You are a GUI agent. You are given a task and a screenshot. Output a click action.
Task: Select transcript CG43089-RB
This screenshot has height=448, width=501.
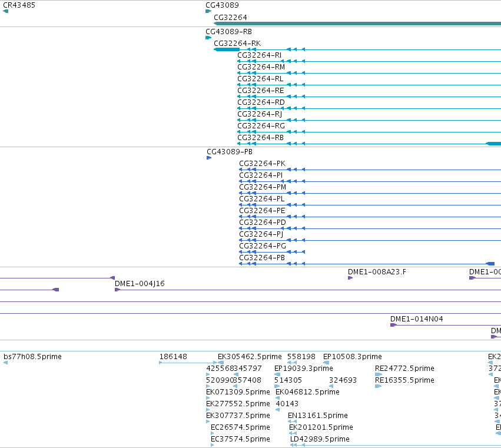(x=229, y=32)
